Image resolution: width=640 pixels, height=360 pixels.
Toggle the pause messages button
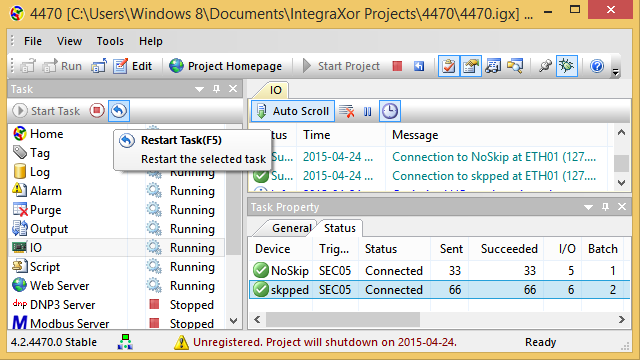[x=368, y=111]
